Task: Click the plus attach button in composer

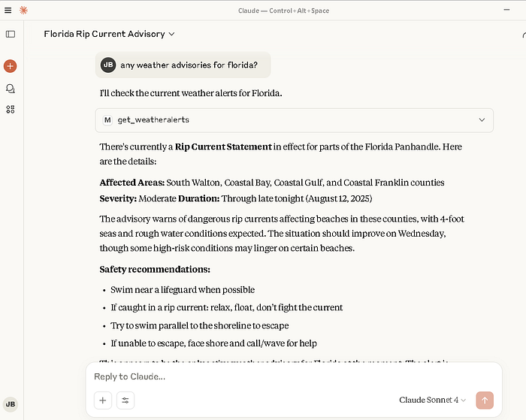Action: [103, 400]
